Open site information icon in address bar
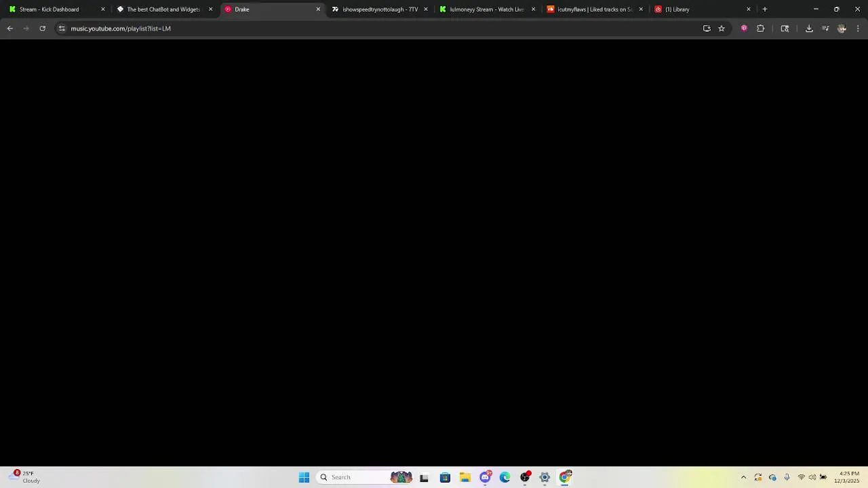Image resolution: width=868 pixels, height=488 pixels. (62, 28)
